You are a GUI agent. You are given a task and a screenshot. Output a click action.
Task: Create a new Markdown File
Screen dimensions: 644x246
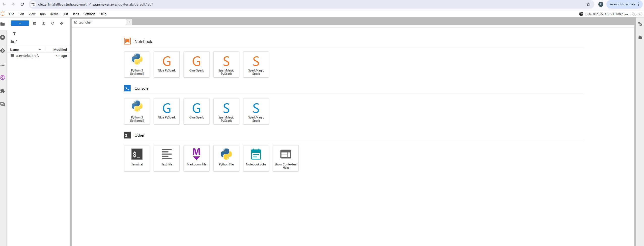click(196, 158)
